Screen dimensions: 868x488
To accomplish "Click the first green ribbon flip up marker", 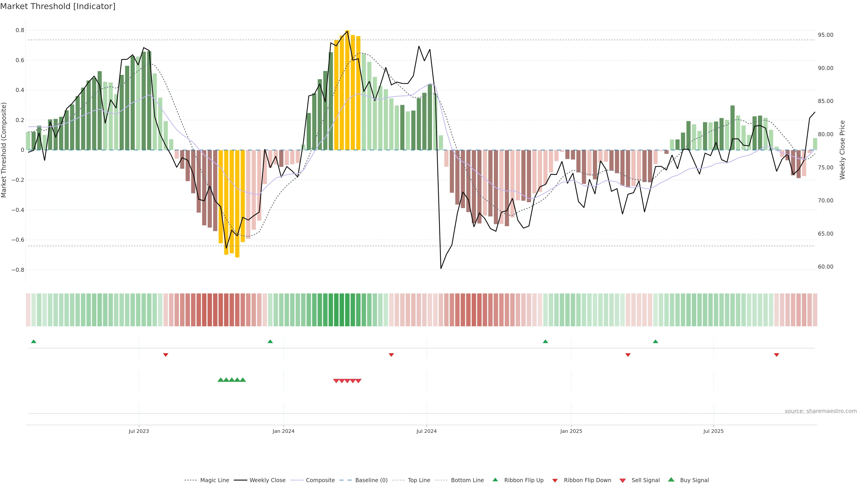I will tap(33, 342).
